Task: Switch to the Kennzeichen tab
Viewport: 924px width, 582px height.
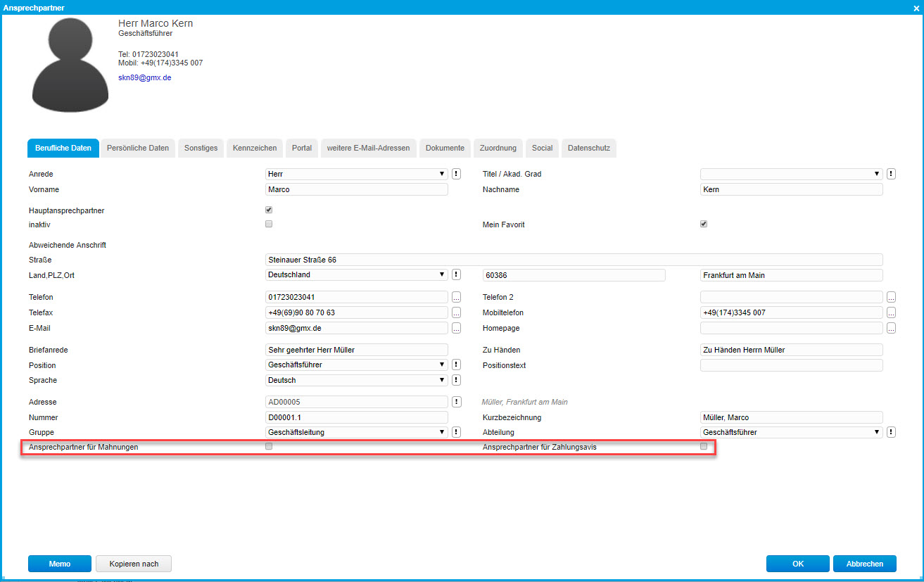Action: point(255,148)
